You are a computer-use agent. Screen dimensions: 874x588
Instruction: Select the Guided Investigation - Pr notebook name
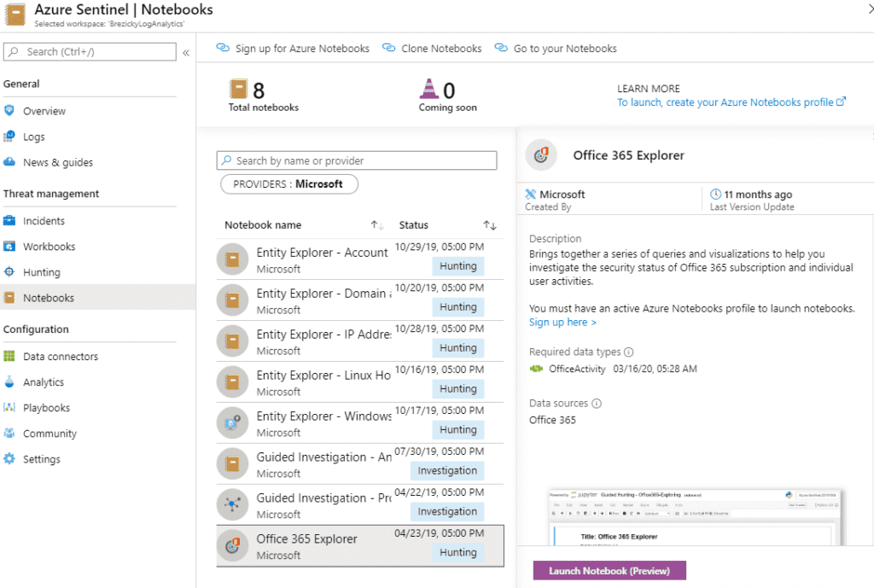(x=323, y=498)
